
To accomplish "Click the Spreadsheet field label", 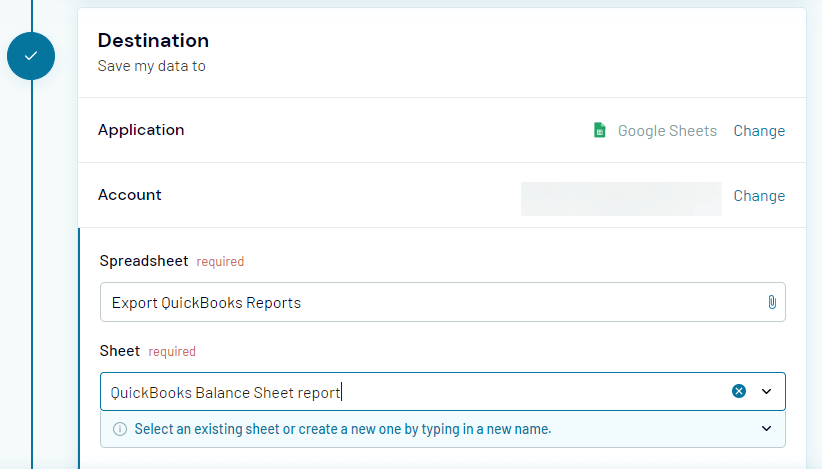I will click(x=144, y=261).
